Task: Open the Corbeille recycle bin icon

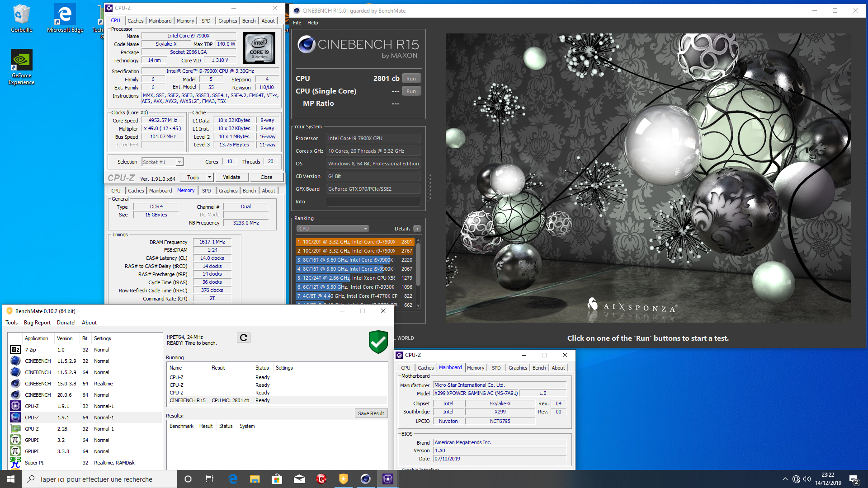Action: tap(21, 18)
